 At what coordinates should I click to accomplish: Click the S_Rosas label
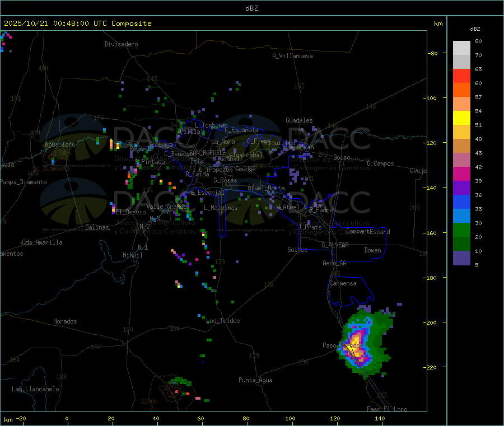click(x=225, y=181)
